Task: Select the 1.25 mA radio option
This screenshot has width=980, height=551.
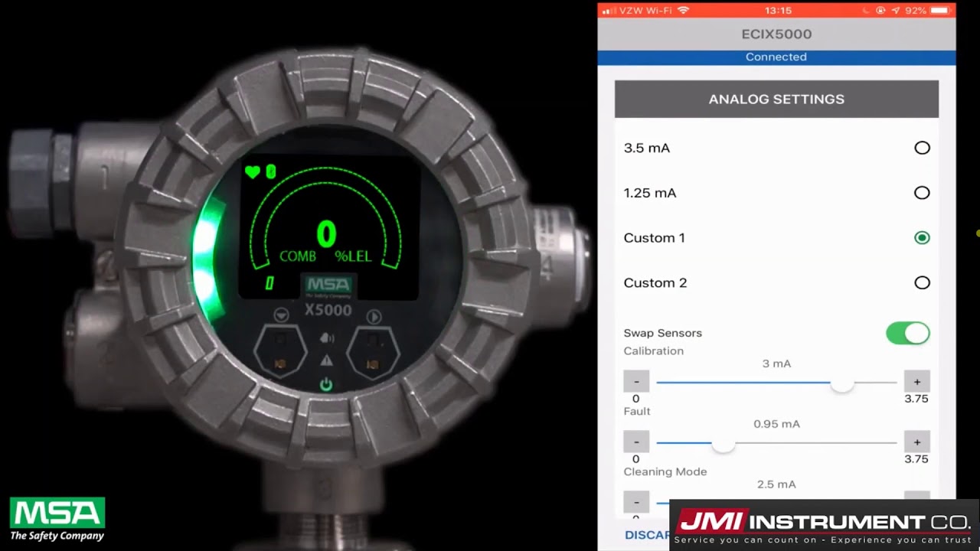Action: pyautogui.click(x=922, y=193)
